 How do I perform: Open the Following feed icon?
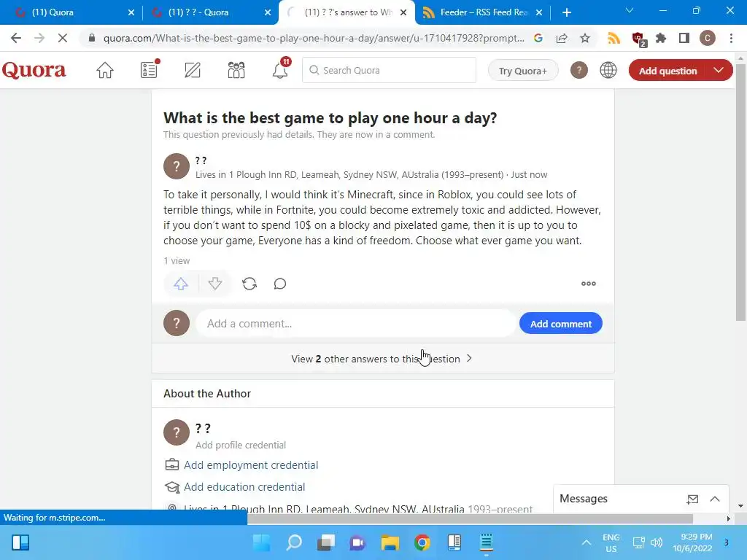click(x=149, y=70)
